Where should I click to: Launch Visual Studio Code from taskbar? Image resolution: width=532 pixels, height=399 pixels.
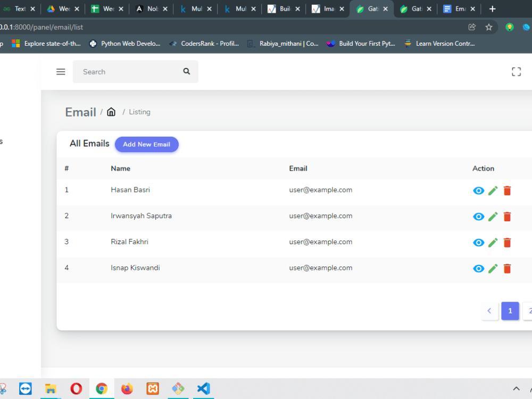pos(204,388)
